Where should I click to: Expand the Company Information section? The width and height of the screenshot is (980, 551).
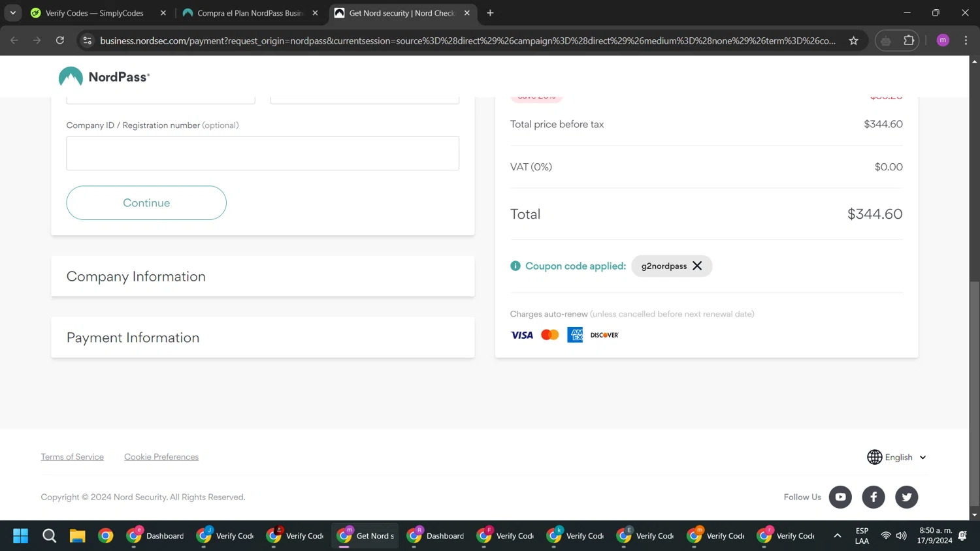[263, 276]
